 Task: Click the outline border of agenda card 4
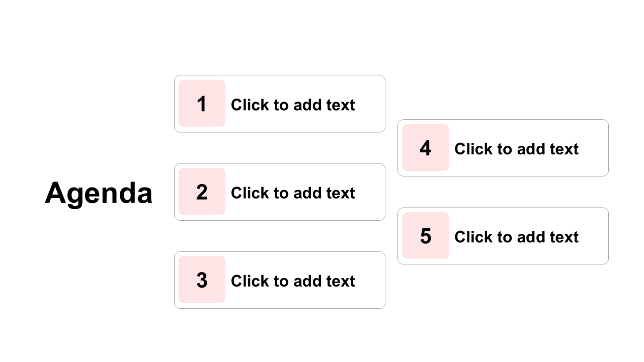(503, 120)
